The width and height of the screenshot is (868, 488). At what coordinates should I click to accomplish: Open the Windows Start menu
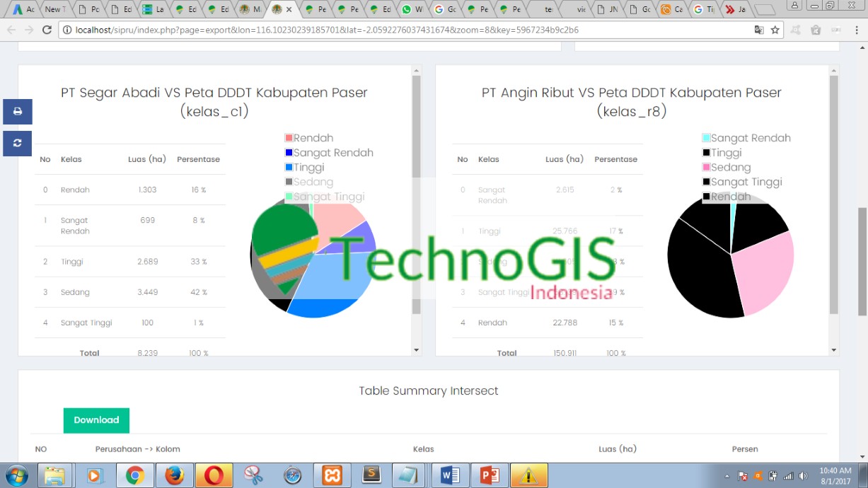pos(16,475)
